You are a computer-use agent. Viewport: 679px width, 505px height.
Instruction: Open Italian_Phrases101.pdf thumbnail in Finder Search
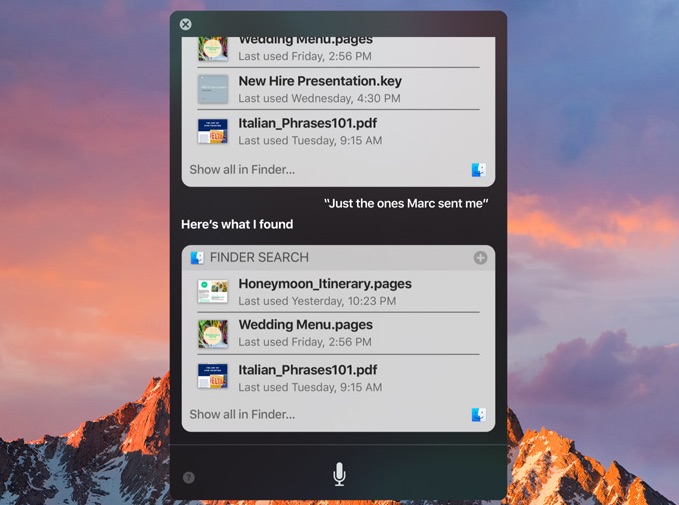(x=213, y=376)
